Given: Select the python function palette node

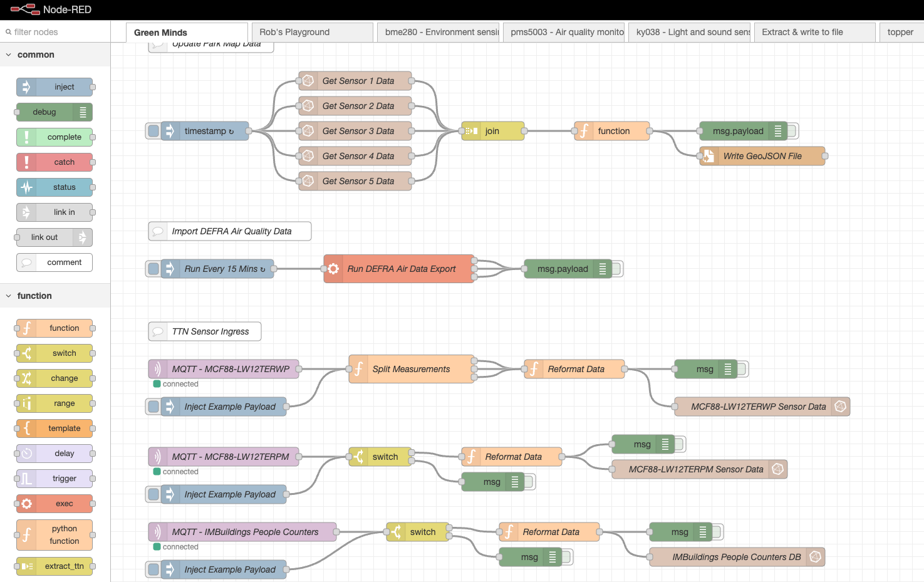Looking at the screenshot, I should pos(55,535).
